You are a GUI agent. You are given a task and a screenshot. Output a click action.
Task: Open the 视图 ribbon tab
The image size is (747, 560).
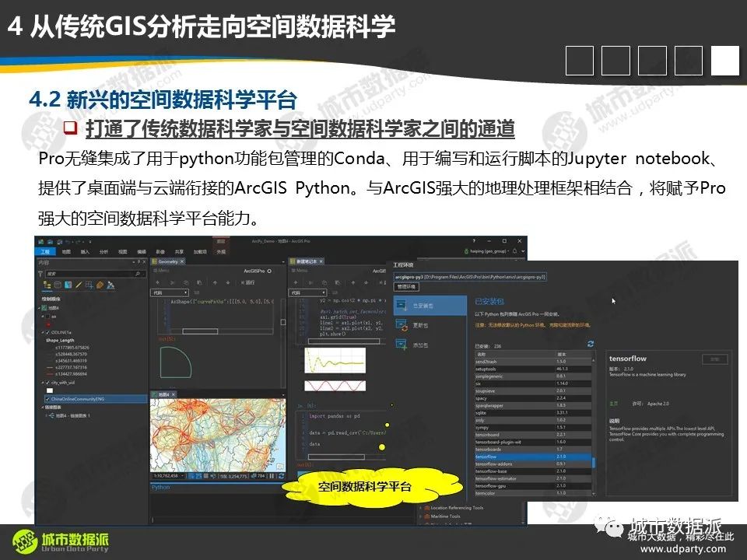pos(122,251)
